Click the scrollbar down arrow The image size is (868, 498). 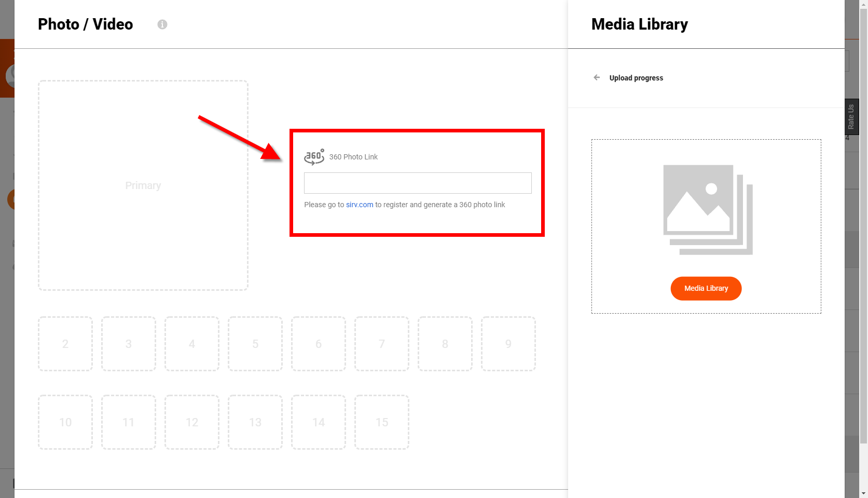point(863,493)
